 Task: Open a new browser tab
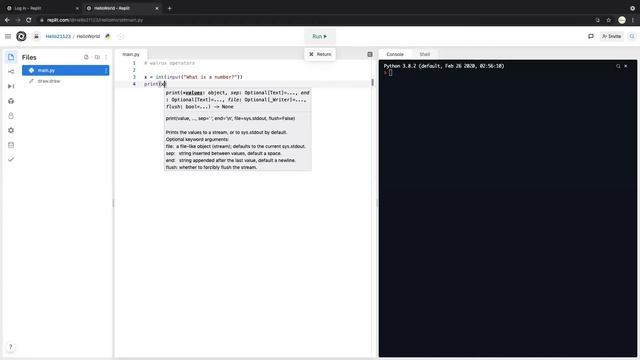pos(169,8)
